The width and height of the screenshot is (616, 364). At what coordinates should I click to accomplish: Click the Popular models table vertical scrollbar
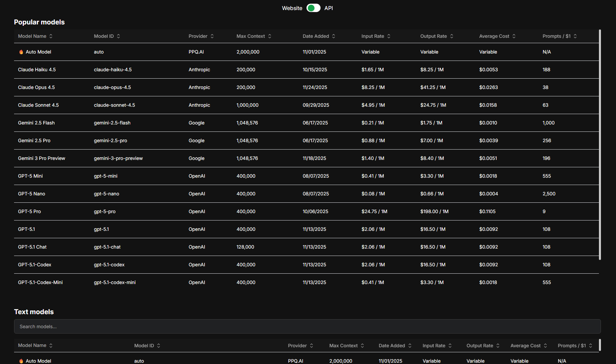tap(600, 144)
